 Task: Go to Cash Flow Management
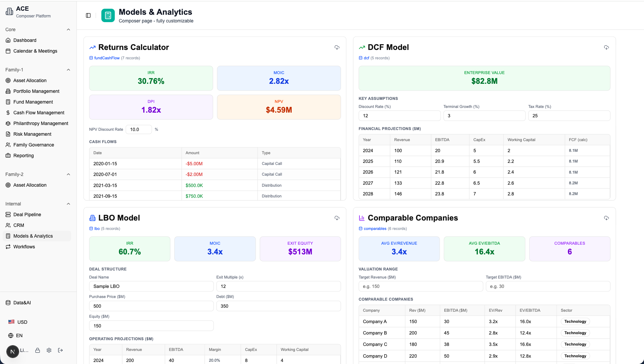[39, 113]
